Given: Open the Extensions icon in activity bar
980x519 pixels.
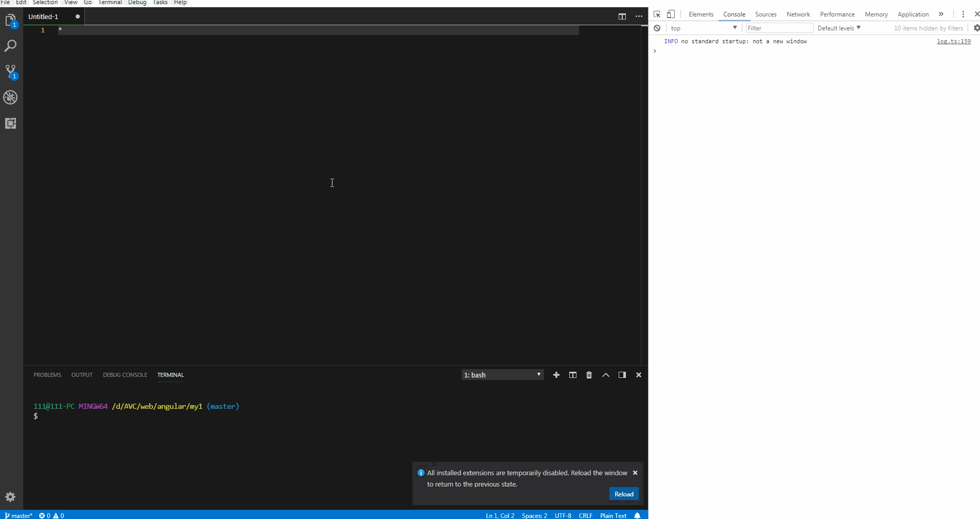Looking at the screenshot, I should point(10,123).
